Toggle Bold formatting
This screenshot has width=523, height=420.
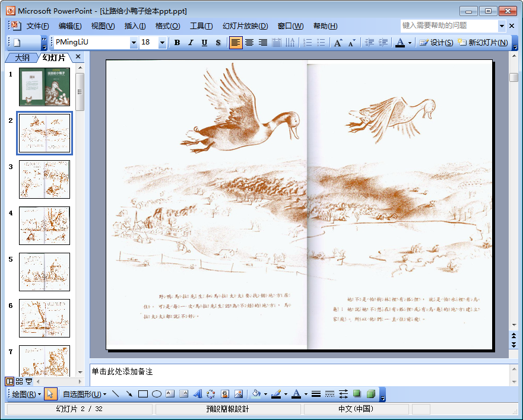[177, 43]
